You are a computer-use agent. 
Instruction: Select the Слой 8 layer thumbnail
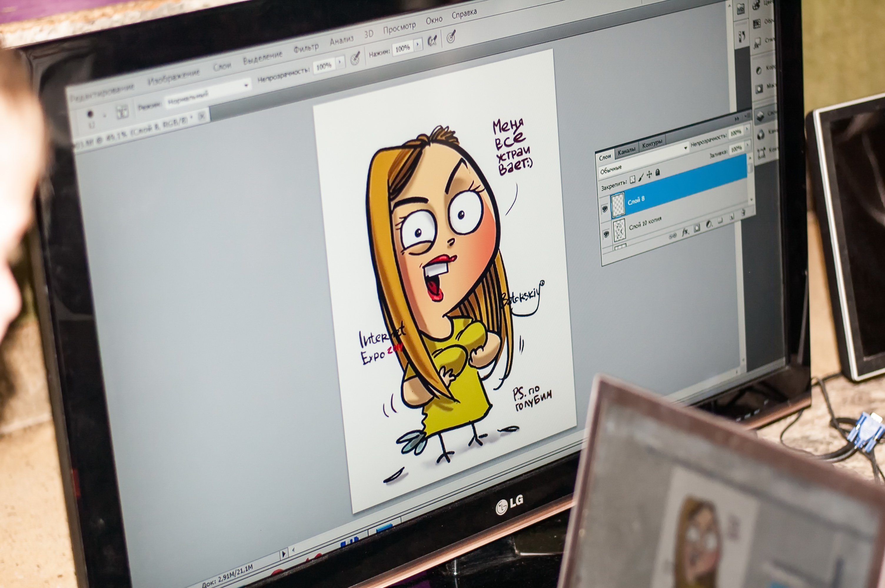tap(618, 206)
